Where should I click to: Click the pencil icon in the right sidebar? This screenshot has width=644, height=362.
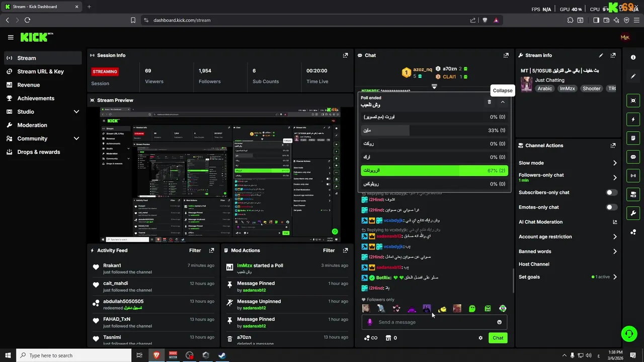pyautogui.click(x=633, y=76)
